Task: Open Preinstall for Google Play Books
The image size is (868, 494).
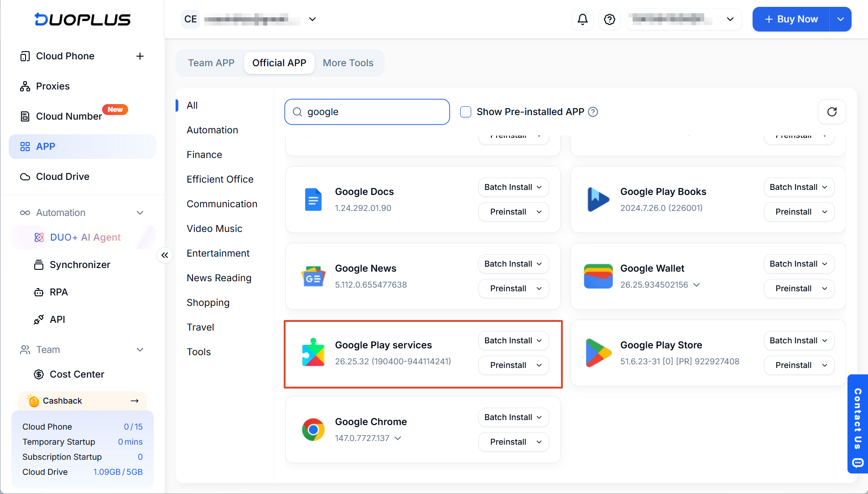Action: click(x=799, y=212)
